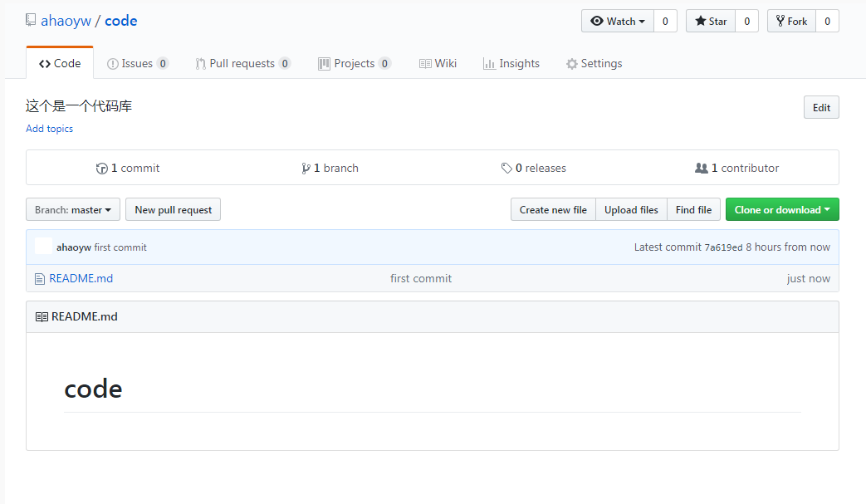Click the tag icon next to 0 releases

(x=506, y=169)
